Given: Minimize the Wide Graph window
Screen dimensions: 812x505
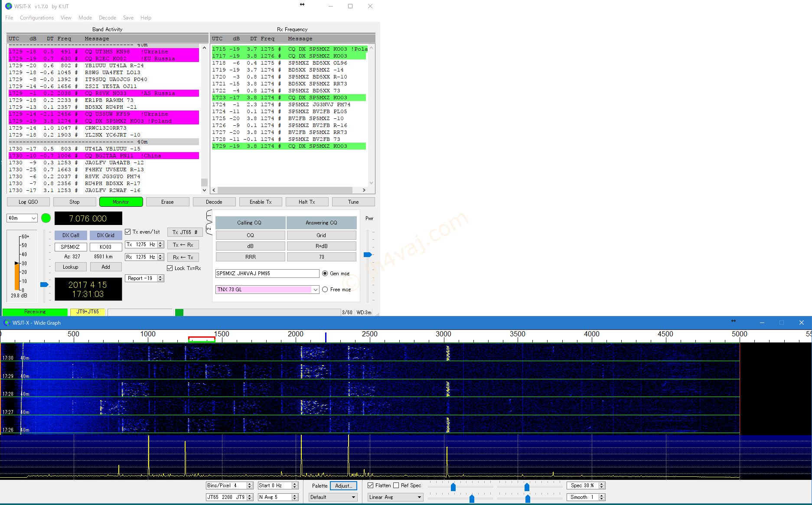Looking at the screenshot, I should click(x=762, y=323).
